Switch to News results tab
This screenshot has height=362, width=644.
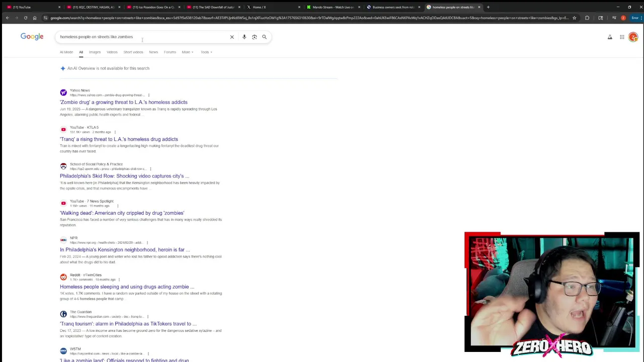click(153, 52)
